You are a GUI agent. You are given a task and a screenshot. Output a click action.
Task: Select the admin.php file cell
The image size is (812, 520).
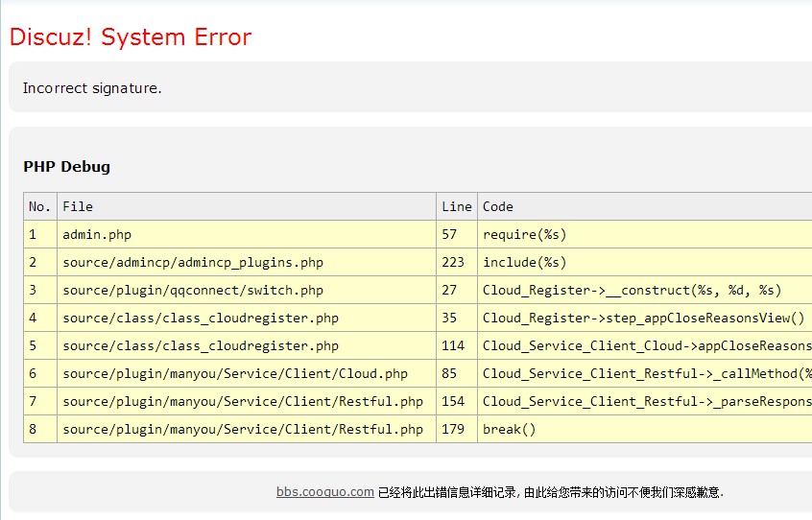pos(247,234)
